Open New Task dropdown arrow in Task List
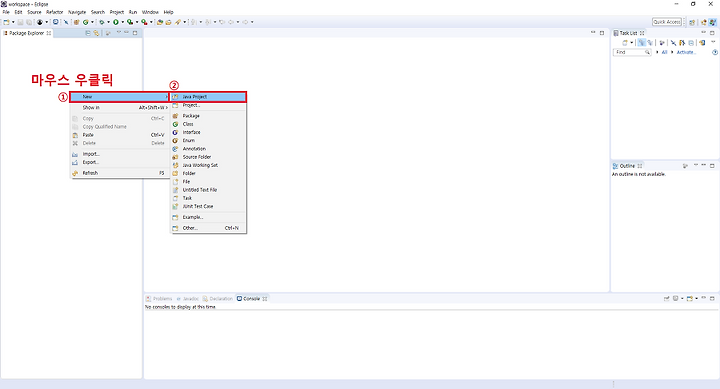The width and height of the screenshot is (720, 389). [x=632, y=43]
